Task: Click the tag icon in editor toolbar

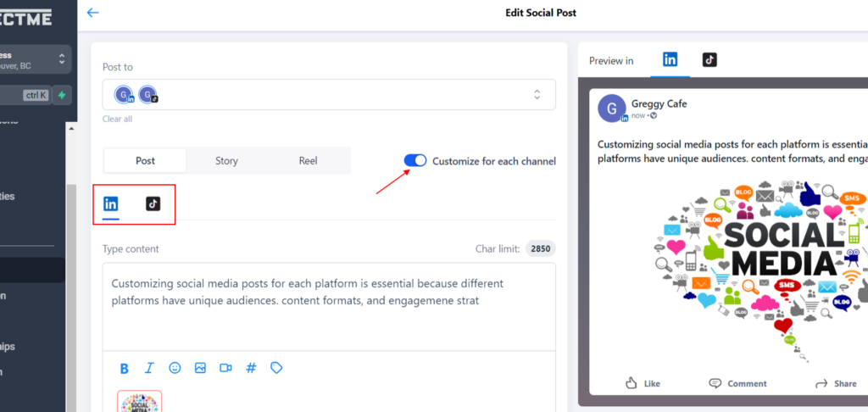Action: [275, 368]
